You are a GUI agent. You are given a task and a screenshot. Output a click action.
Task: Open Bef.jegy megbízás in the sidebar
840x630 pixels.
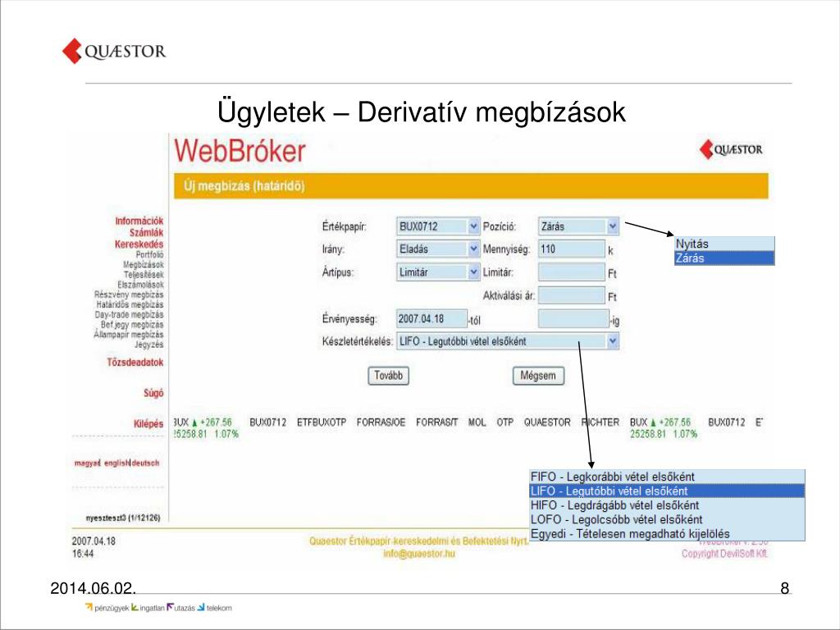[132, 325]
